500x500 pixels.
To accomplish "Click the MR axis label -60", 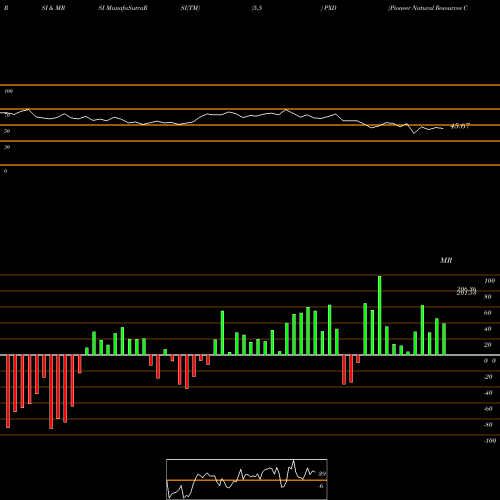I will tap(488, 409).
